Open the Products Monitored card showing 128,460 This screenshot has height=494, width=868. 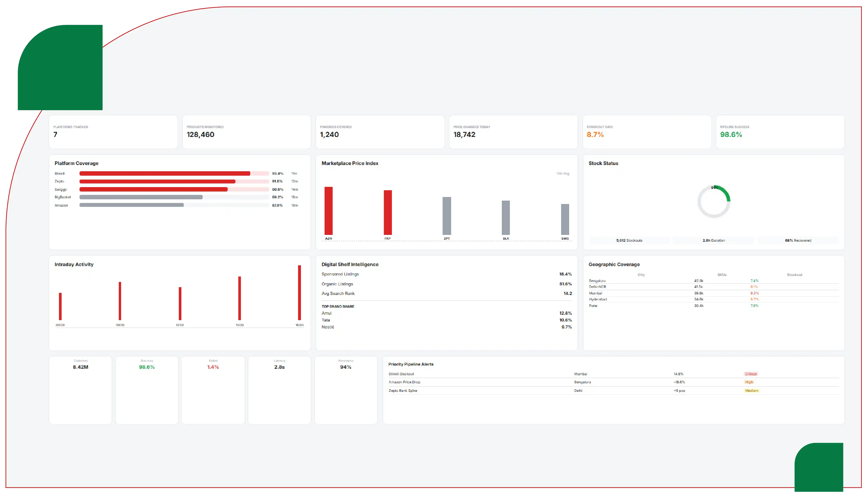[x=247, y=132]
